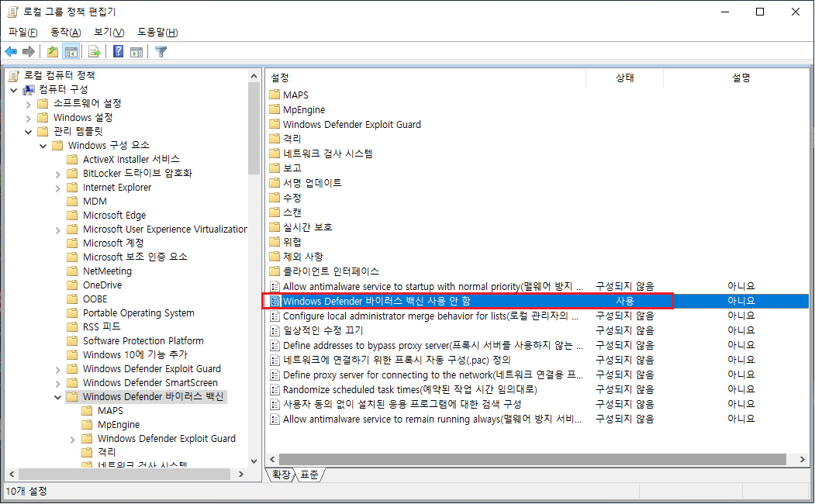Select the Randomize scheduled task times policy
The width and height of the screenshot is (815, 504).
(410, 389)
